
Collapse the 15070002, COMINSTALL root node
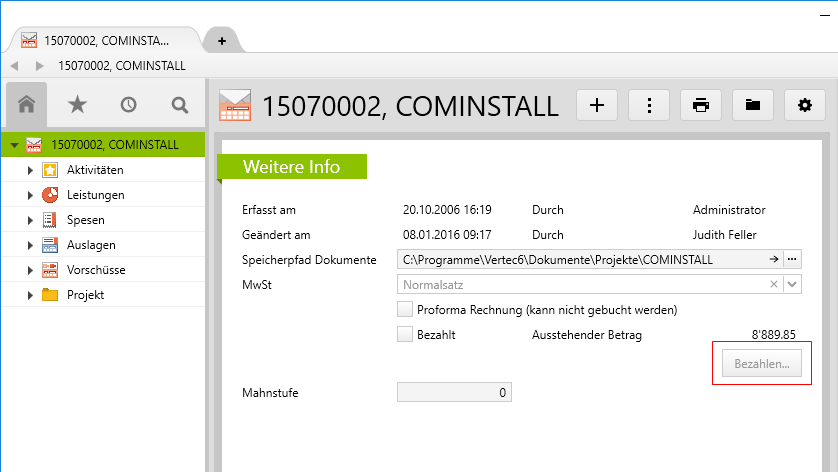[x=14, y=145]
